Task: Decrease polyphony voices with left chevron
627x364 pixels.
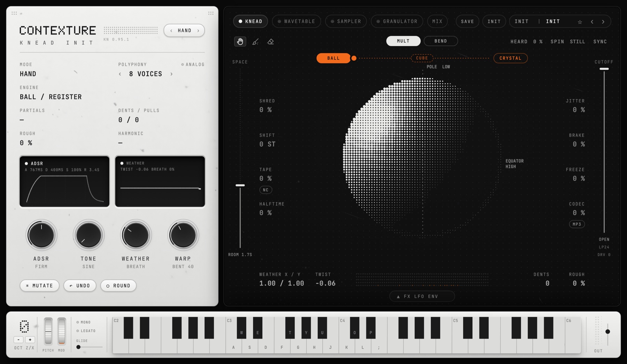Action: pos(120,74)
